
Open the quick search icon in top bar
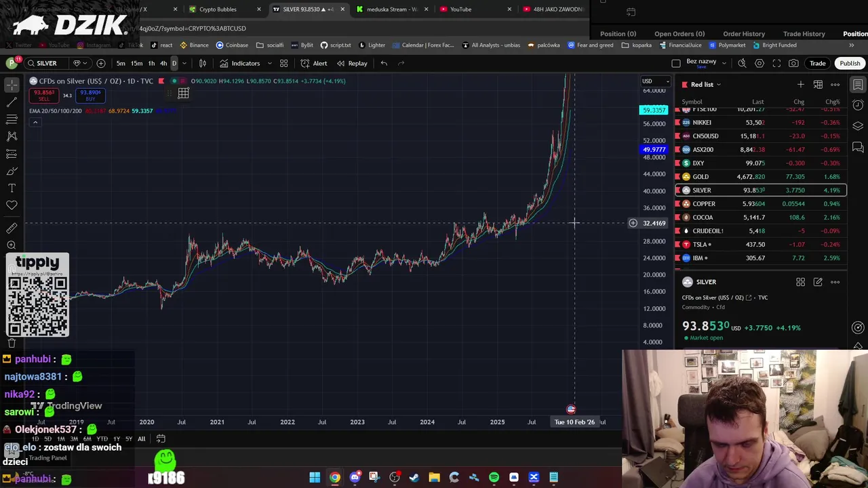click(x=742, y=63)
